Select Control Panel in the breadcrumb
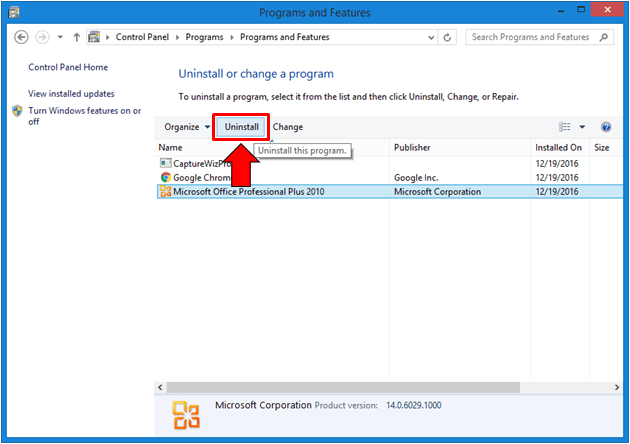 tap(142, 37)
